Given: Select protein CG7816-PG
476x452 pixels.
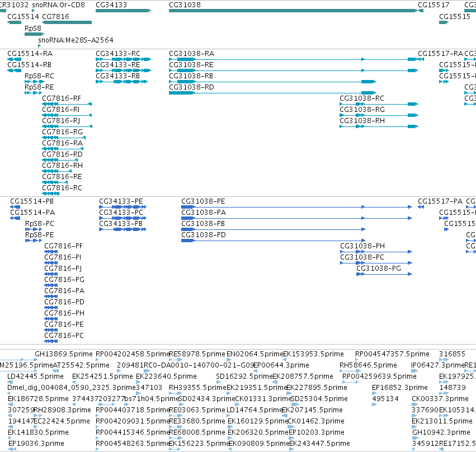Looking at the screenshot, I should coord(64,280).
